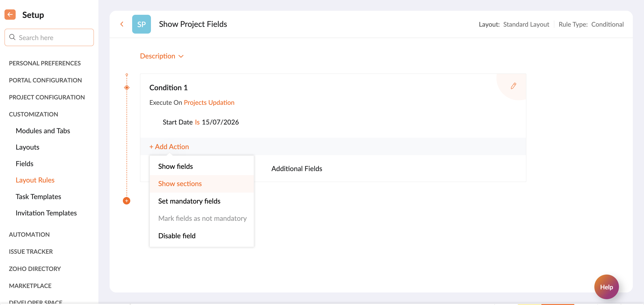Click the search magnifier icon
644x305 pixels.
pos(12,37)
